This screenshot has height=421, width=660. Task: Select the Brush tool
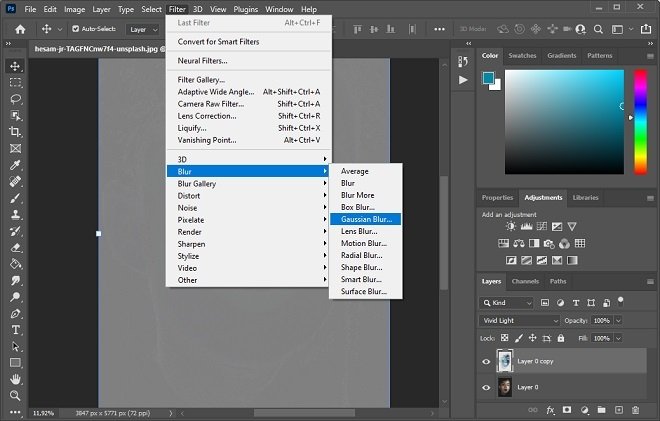click(15, 198)
